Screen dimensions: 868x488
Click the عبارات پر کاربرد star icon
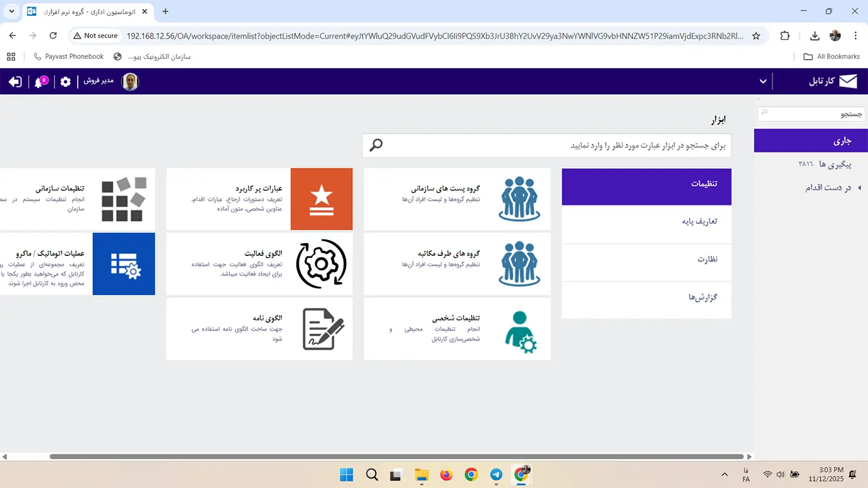tap(322, 199)
